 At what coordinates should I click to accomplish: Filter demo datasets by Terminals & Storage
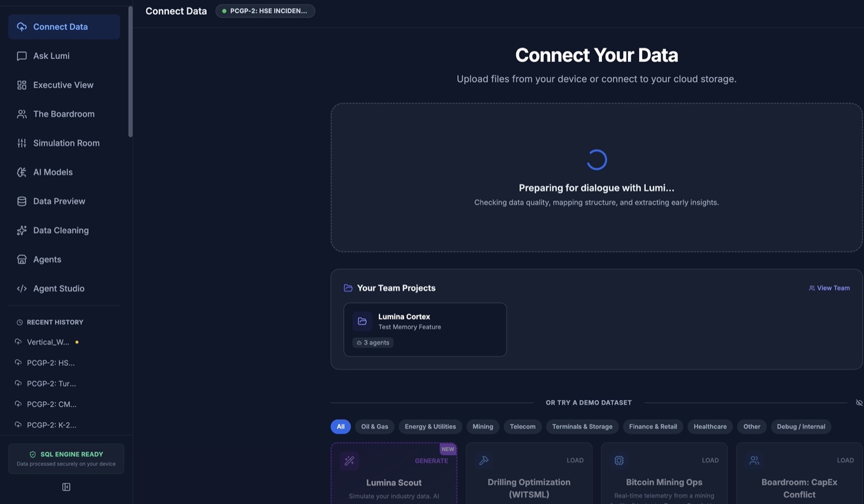582,427
